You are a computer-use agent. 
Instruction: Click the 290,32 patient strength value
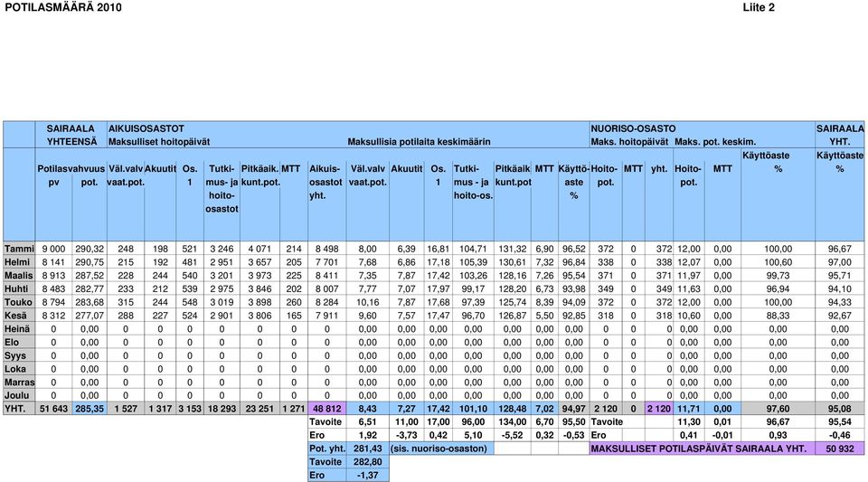point(90,249)
